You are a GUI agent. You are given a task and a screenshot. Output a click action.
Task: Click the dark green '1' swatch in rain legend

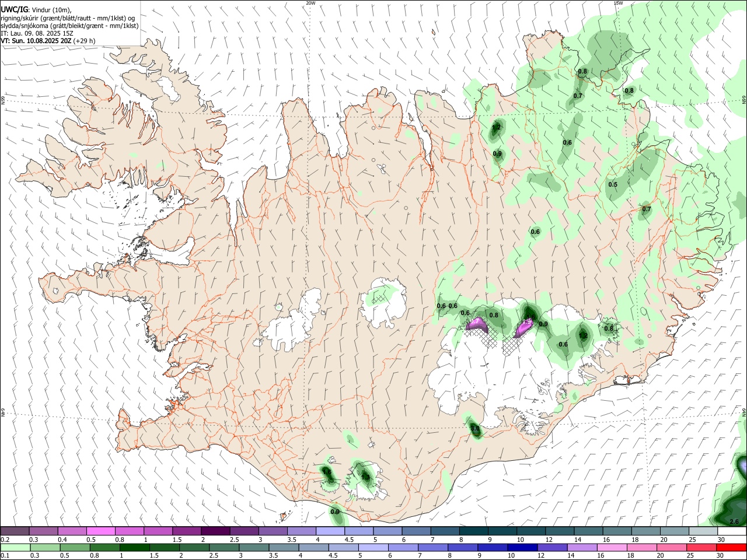pyautogui.click(x=135, y=548)
